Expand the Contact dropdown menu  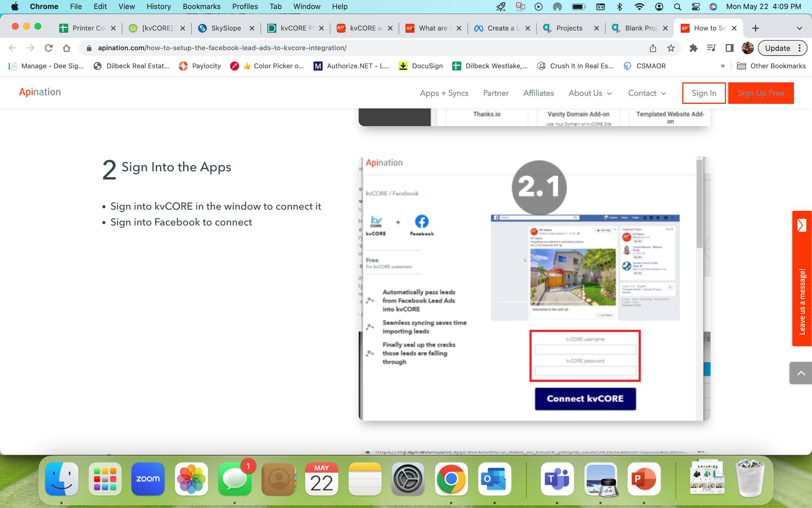pos(647,93)
